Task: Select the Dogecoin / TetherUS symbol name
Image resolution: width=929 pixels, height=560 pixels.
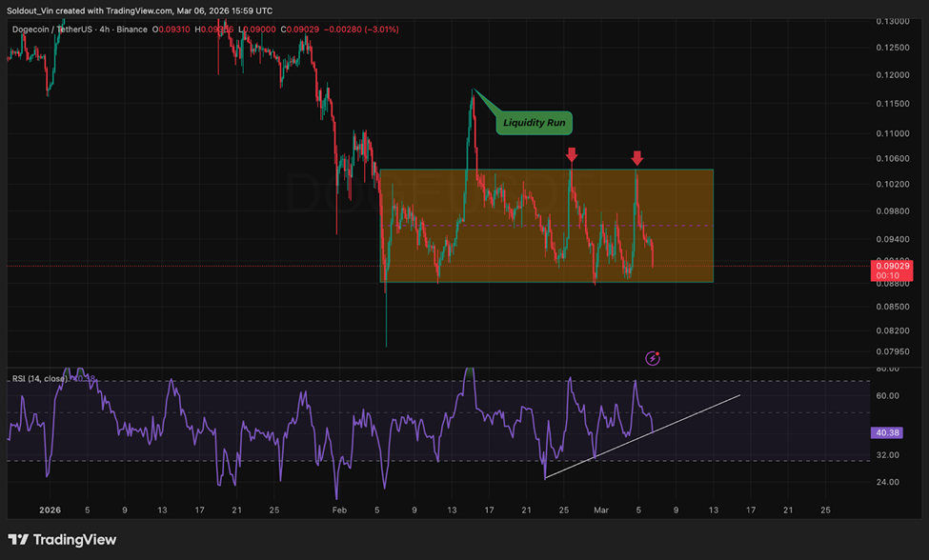Action: point(50,30)
